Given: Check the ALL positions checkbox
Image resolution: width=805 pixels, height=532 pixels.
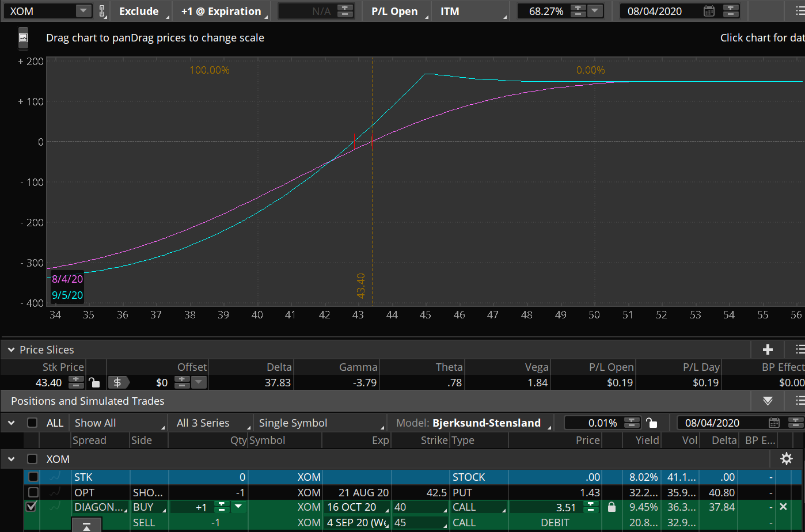Looking at the screenshot, I should coord(33,423).
